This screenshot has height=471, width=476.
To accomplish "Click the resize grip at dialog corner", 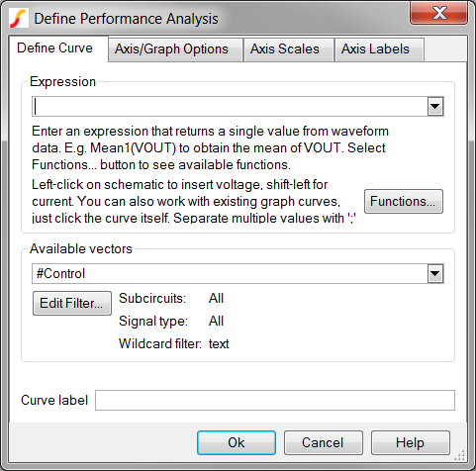I will 460,455.
